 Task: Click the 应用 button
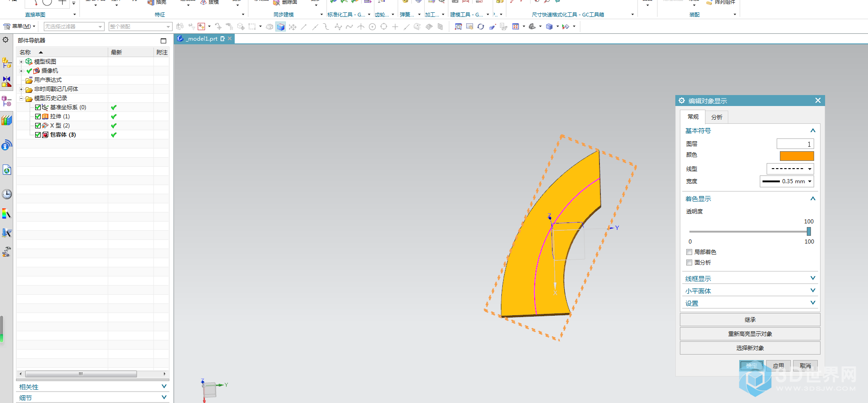coord(779,366)
